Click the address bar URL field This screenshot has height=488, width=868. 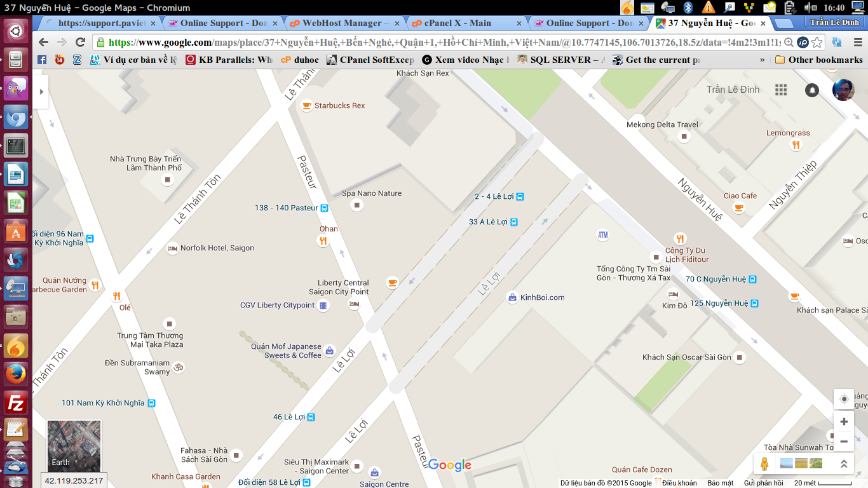click(445, 43)
